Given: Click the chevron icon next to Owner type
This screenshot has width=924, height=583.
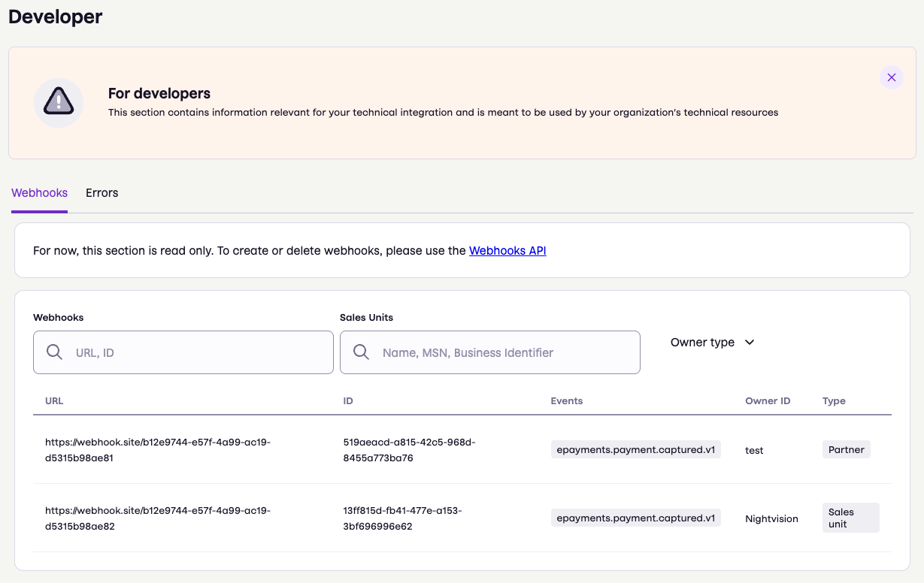Looking at the screenshot, I should tap(749, 342).
